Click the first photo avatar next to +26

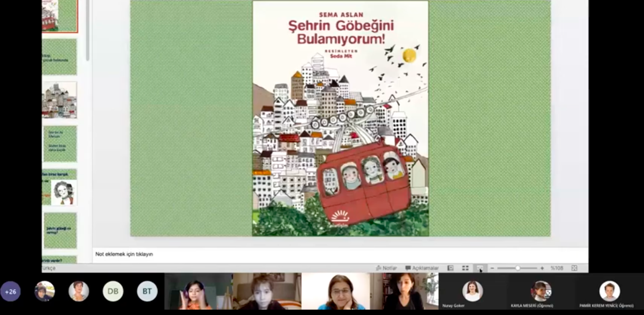45,291
